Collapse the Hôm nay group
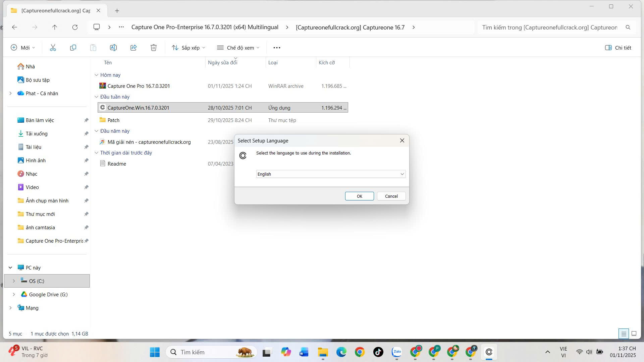The width and height of the screenshot is (644, 362). pyautogui.click(x=97, y=75)
